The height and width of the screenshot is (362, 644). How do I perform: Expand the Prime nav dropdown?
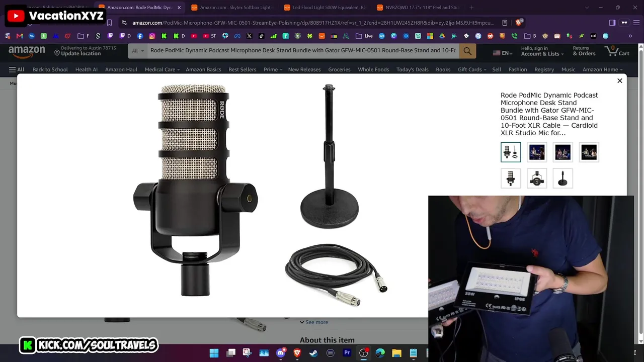273,69
